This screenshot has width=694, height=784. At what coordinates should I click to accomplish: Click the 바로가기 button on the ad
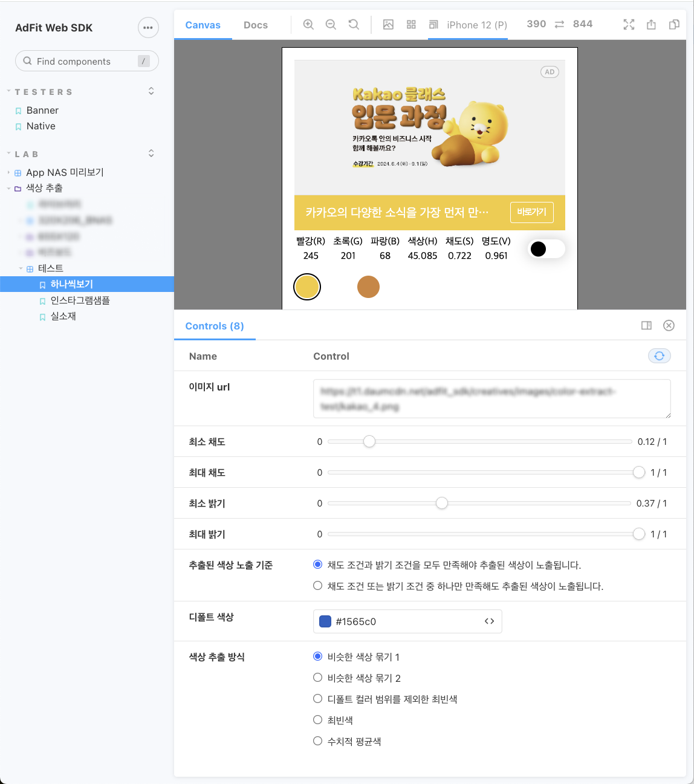[x=531, y=212]
